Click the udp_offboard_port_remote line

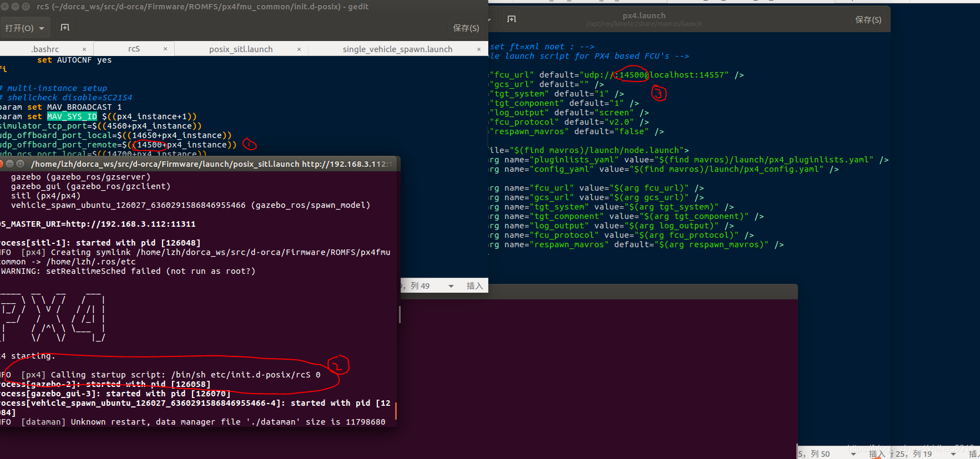point(118,145)
